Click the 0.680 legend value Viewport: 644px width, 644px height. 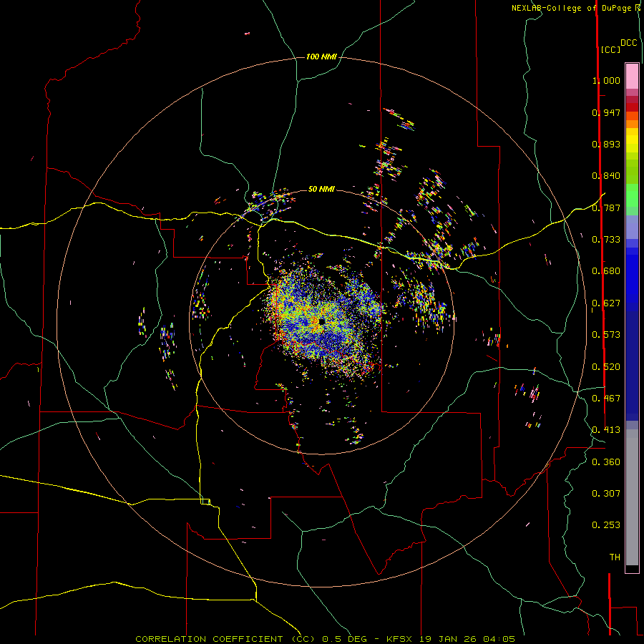pyautogui.click(x=606, y=271)
